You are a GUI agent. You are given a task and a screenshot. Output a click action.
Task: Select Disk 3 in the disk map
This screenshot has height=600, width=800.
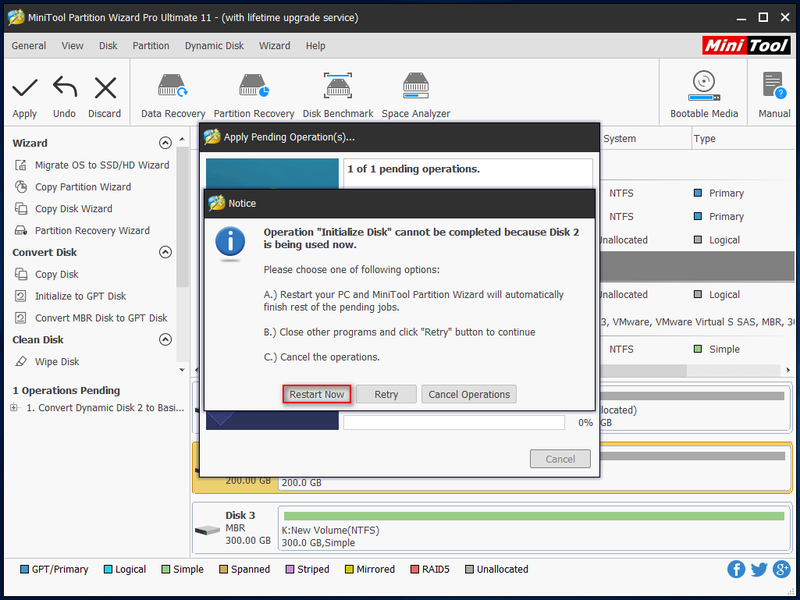(x=234, y=529)
